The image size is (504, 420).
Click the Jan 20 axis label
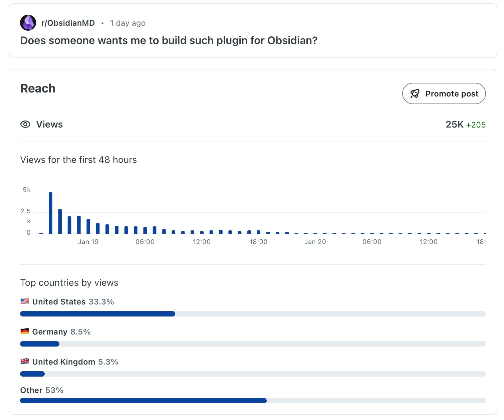315,242
